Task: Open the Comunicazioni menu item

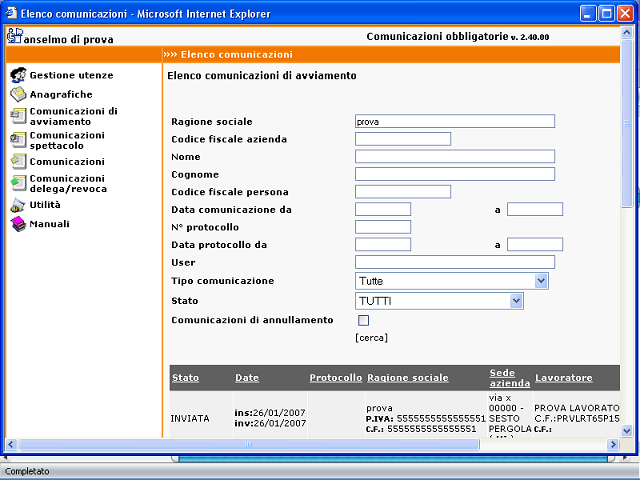Action: coord(67,162)
